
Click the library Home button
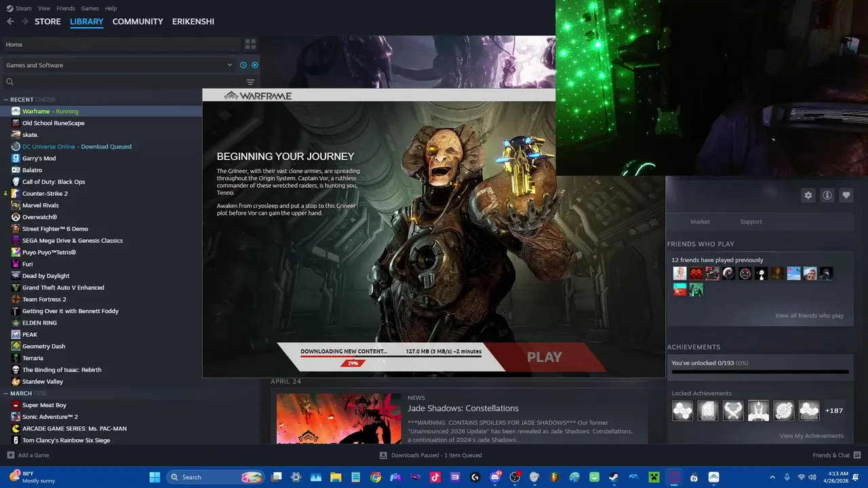pyautogui.click(x=121, y=44)
